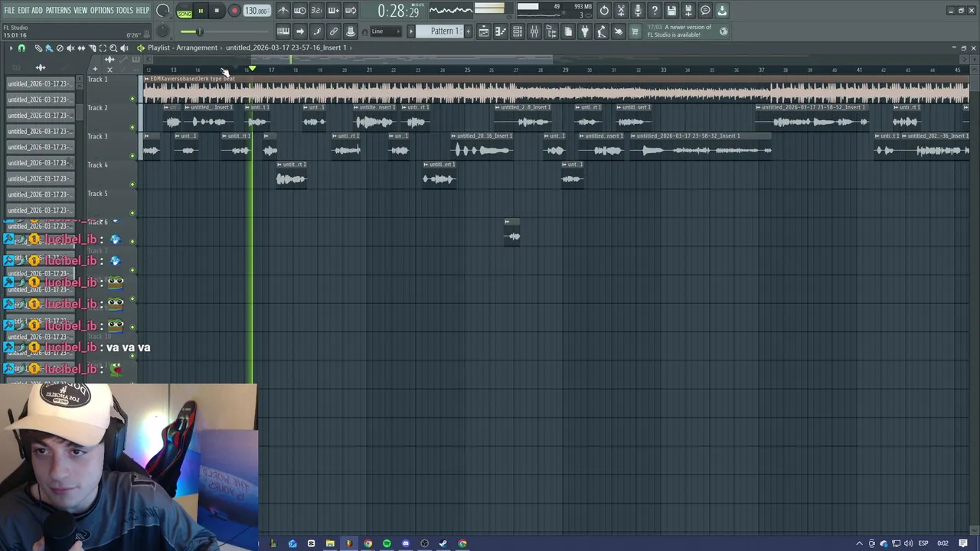The image size is (980, 551).
Task: Pause playback with the pause button
Action: [201, 11]
